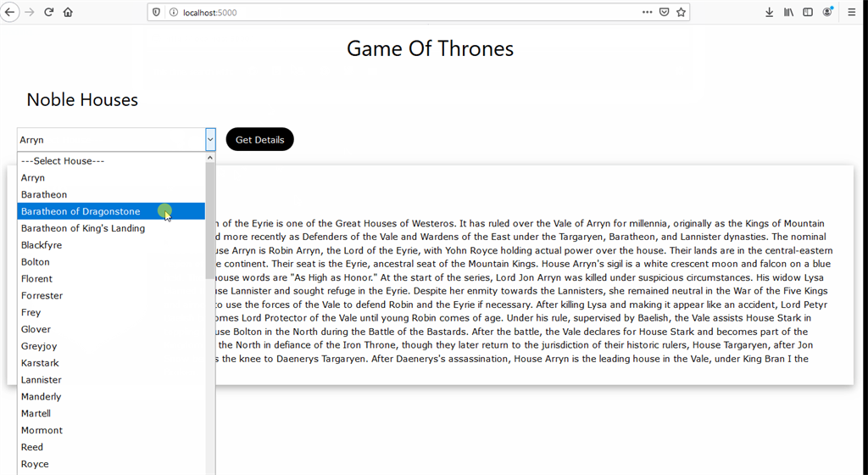The height and width of the screenshot is (475, 868).
Task: Open the downloads panel
Action: 769,12
